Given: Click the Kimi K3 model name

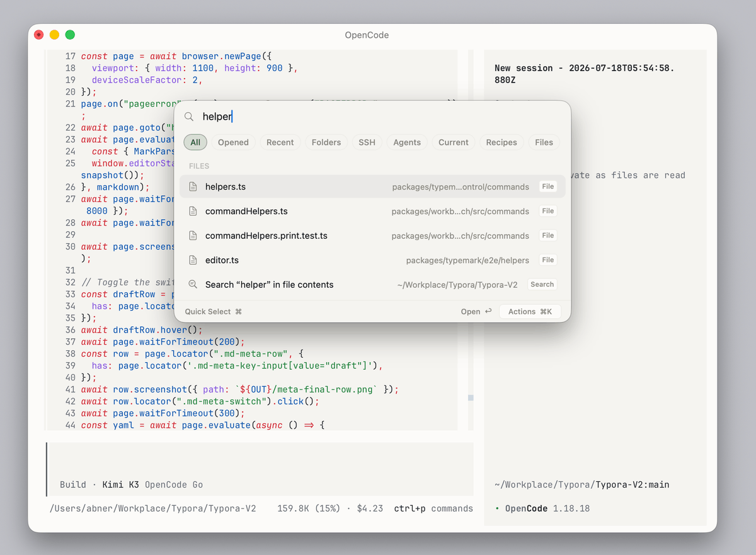Looking at the screenshot, I should coord(121,484).
